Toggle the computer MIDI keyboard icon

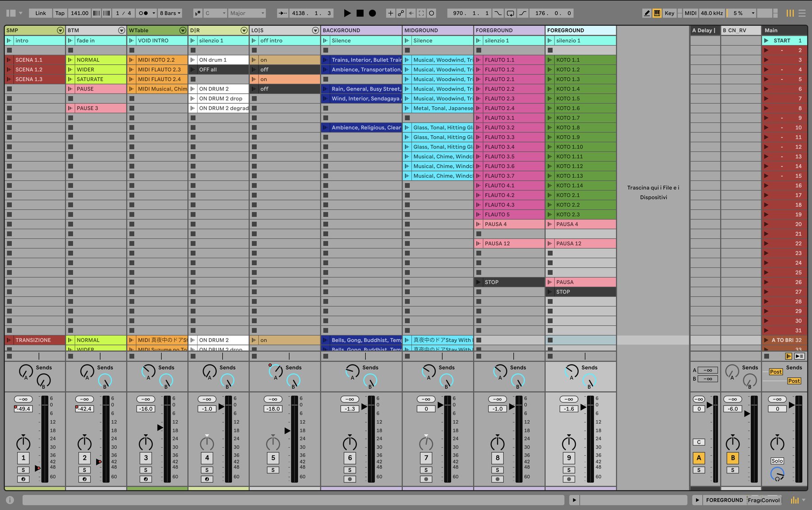[x=657, y=13]
